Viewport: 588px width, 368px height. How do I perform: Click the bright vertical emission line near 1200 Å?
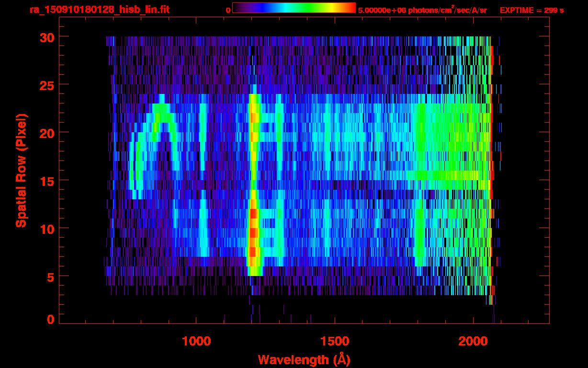(x=253, y=192)
